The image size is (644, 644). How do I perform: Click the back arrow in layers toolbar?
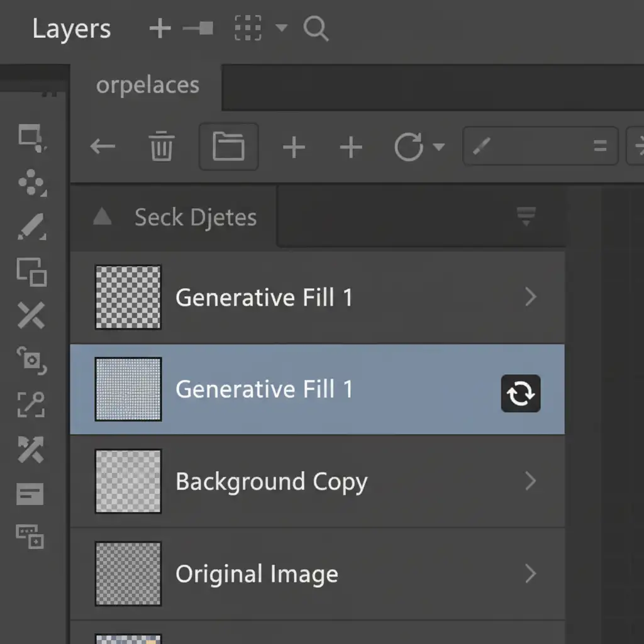coord(103,147)
